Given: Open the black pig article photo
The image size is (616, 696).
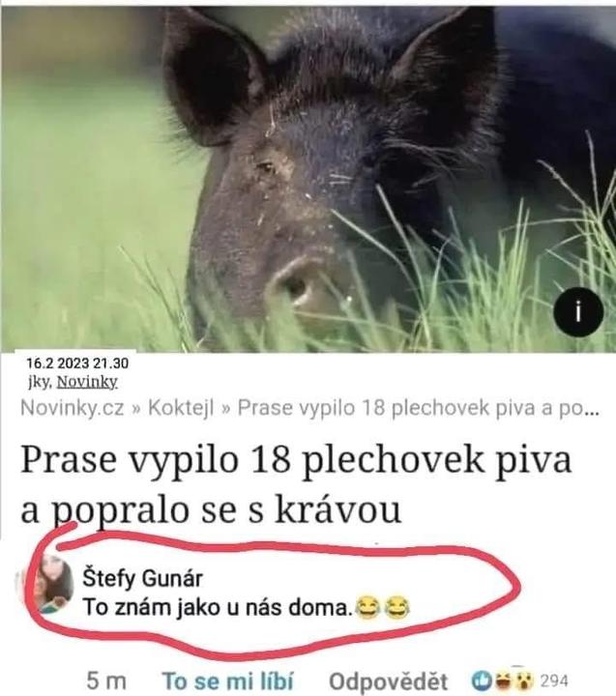Looking at the screenshot, I should [308, 180].
